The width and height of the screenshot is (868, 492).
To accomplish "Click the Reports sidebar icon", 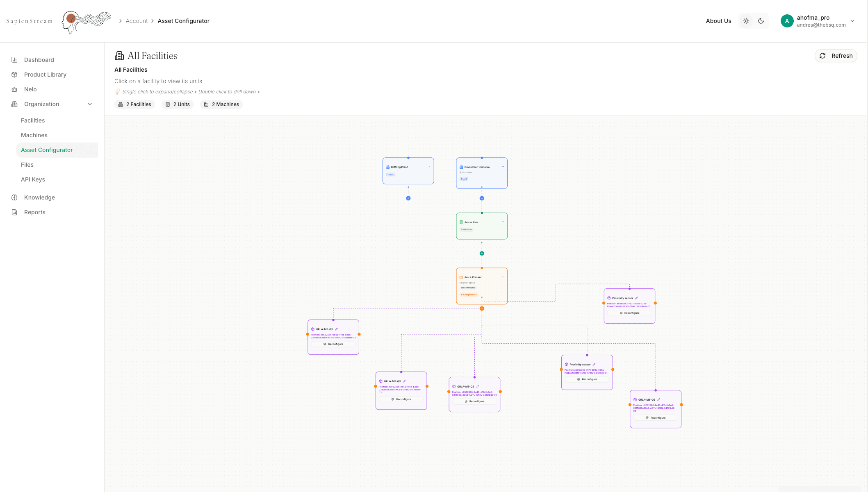I will coord(14,212).
